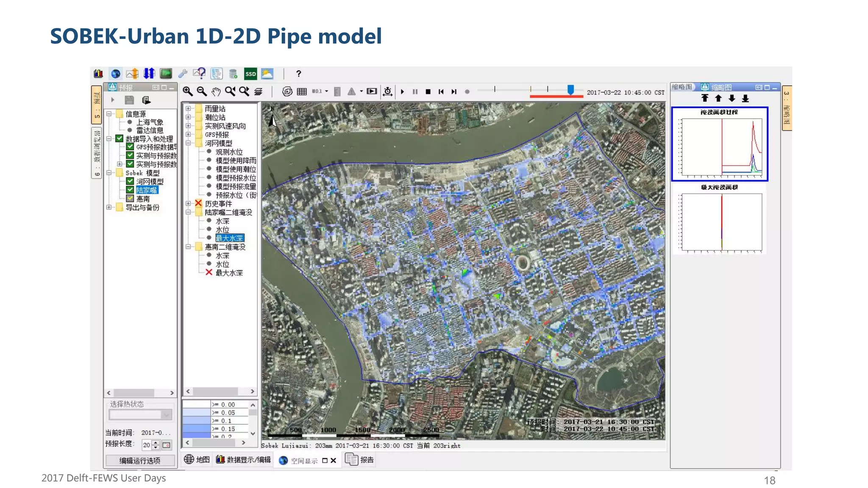This screenshot has height=488, width=868.
Task: Expand the GFS预报 folder
Action: [188, 135]
